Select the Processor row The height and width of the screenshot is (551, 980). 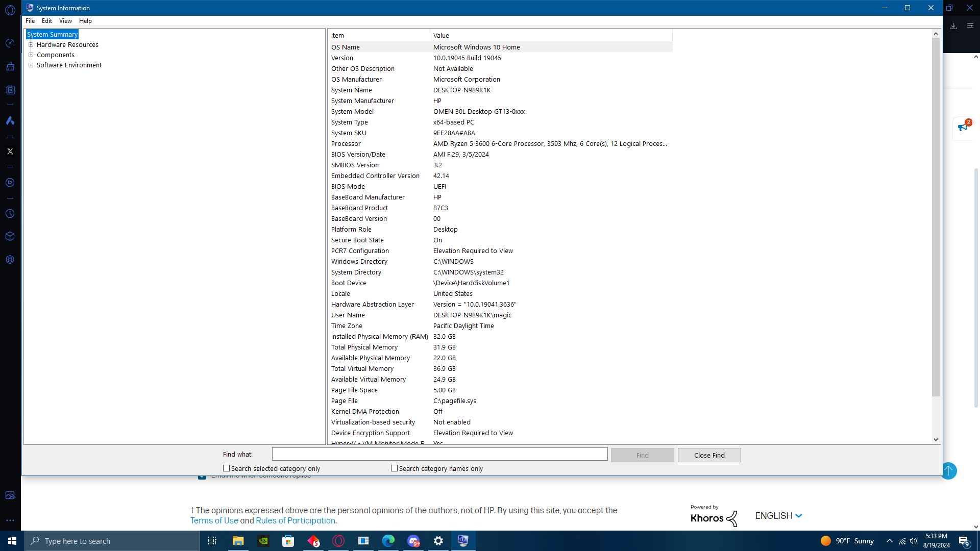(x=500, y=144)
